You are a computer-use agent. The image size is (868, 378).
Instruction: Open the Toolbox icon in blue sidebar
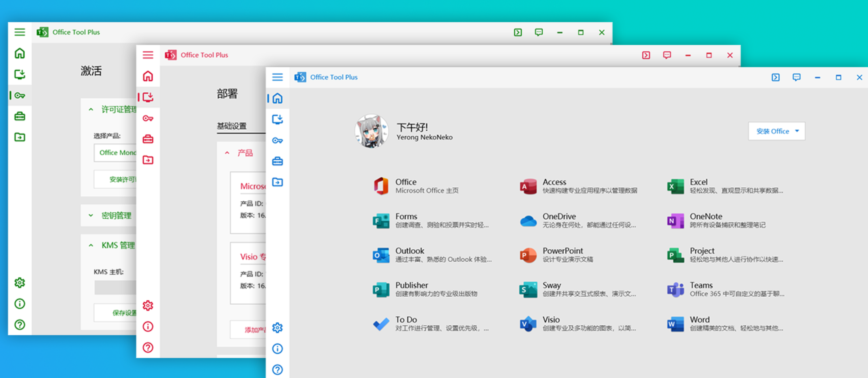click(277, 161)
